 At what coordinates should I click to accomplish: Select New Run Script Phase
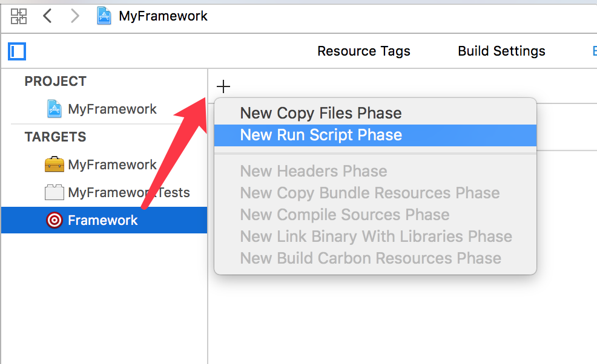(321, 135)
